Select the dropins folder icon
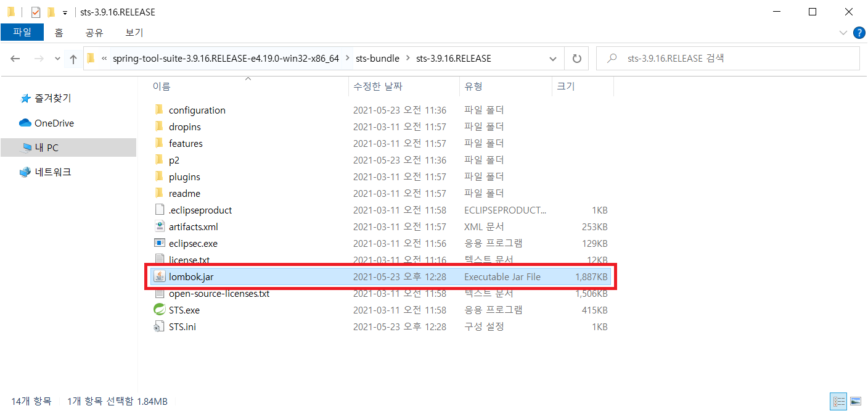868x411 pixels. pyautogui.click(x=159, y=127)
